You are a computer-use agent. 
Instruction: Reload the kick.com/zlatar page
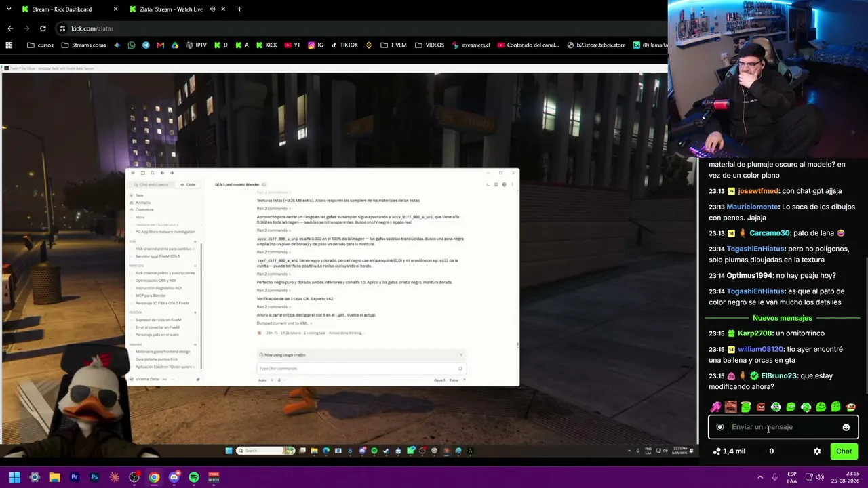pyautogui.click(x=43, y=28)
